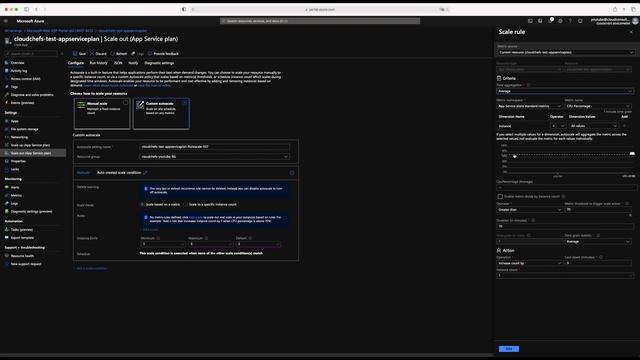Open the Dimension Values All values dropdown
Screen dimensions: 640x360
[x=593, y=126]
